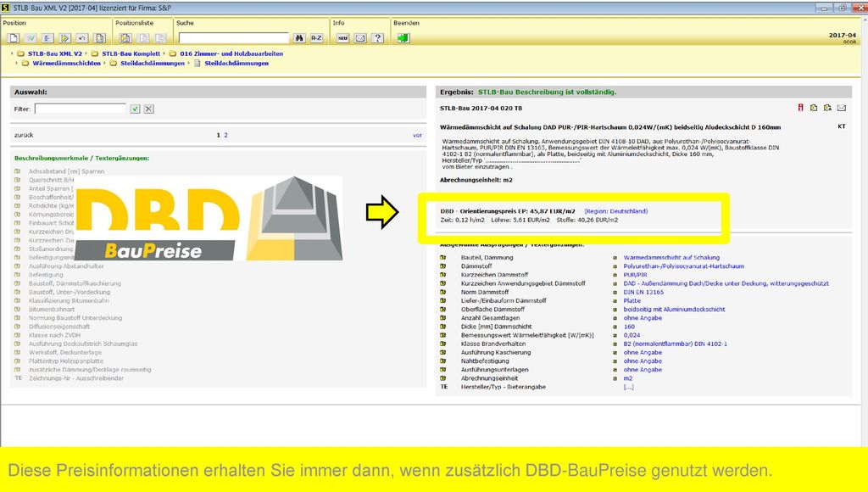Click the vor link

point(417,135)
